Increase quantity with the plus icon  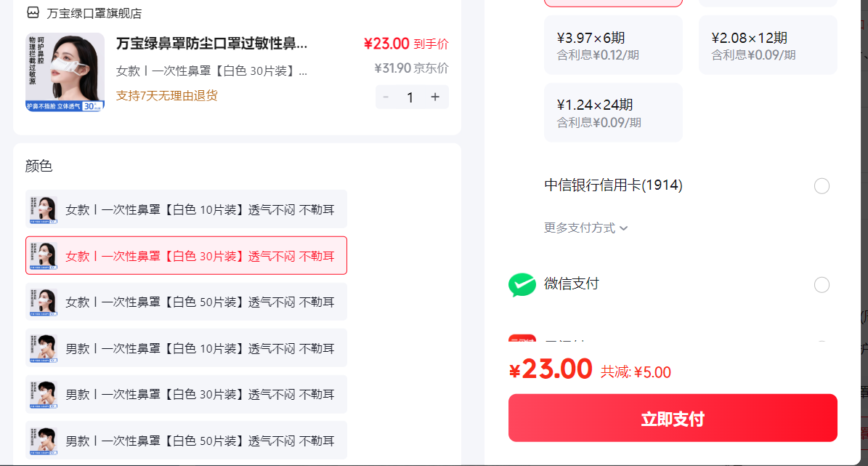(435, 97)
